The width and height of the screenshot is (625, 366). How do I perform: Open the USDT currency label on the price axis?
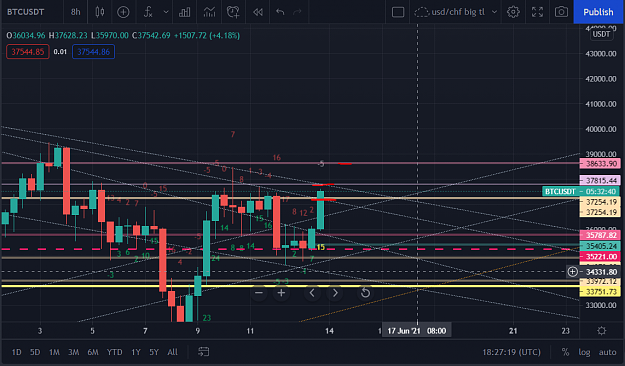(601, 34)
